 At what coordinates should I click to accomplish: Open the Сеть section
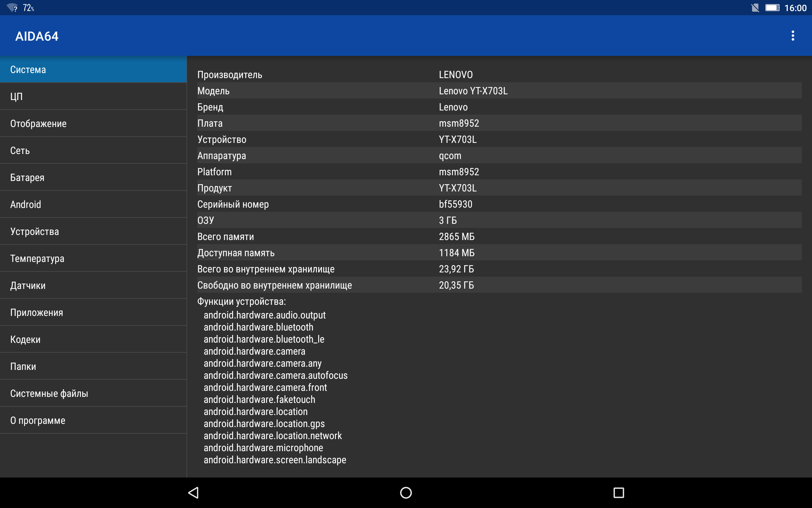tap(93, 150)
